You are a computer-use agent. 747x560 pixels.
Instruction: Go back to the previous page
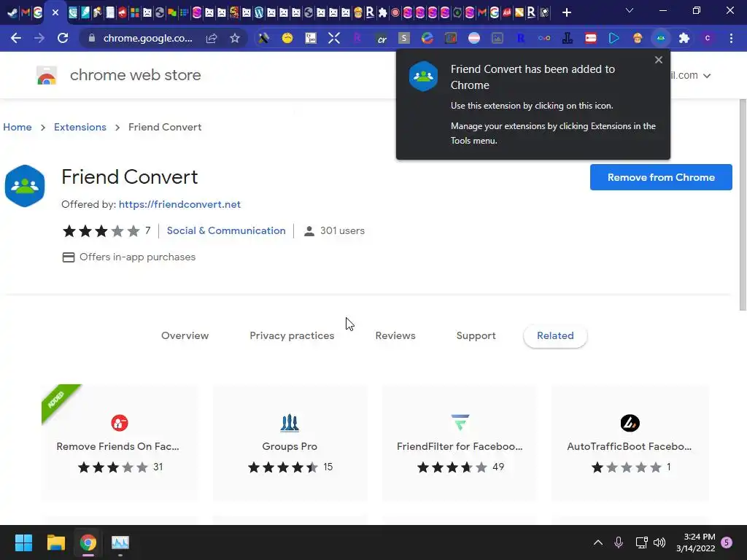16,38
